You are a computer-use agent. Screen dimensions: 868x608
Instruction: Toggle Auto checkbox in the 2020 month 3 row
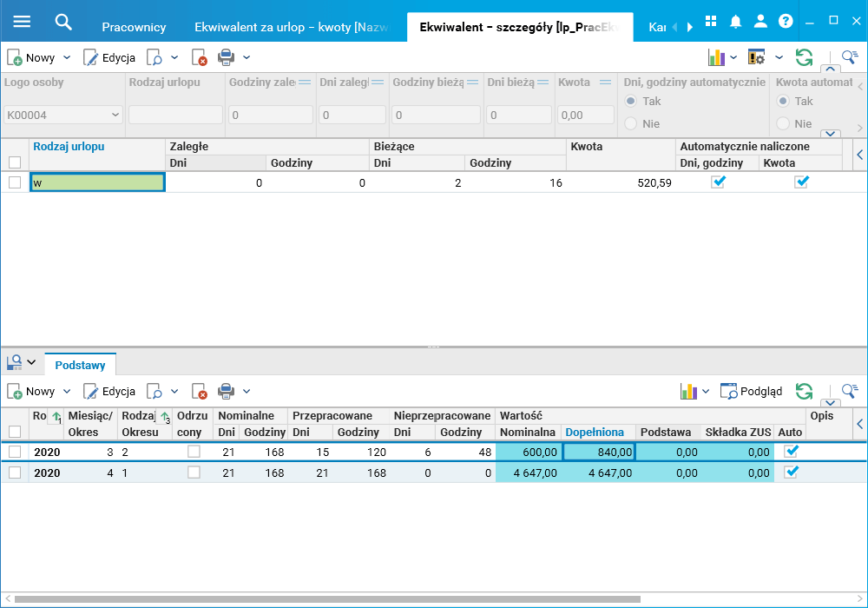[791, 452]
